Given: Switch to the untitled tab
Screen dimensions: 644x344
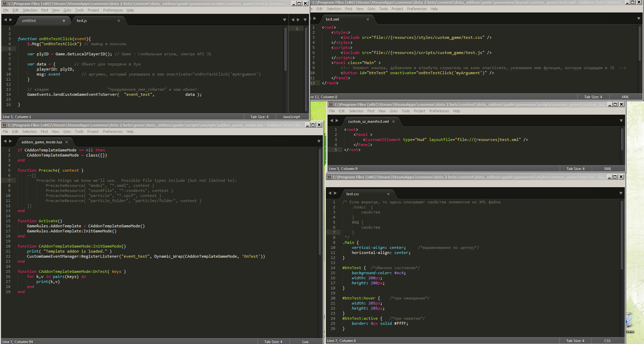Looking at the screenshot, I should point(29,21).
